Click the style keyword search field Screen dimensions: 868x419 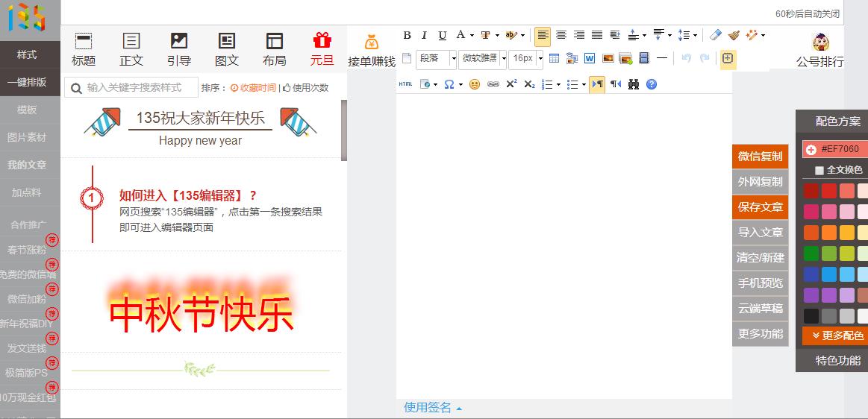coord(131,87)
